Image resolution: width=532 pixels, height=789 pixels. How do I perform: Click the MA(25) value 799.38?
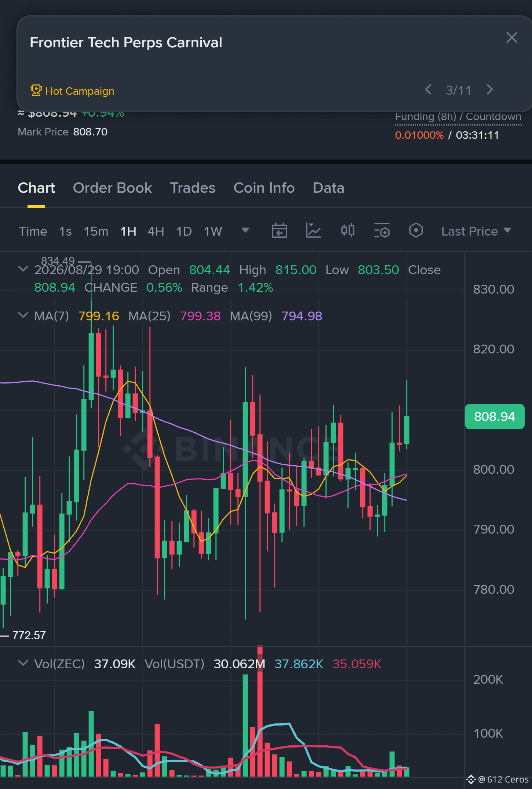[200, 316]
